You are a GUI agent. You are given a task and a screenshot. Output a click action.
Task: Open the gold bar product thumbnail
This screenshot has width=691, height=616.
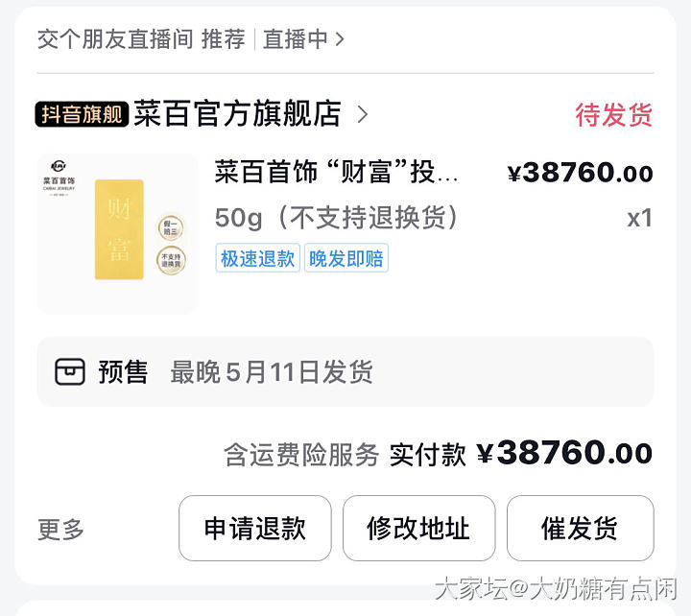click(118, 232)
